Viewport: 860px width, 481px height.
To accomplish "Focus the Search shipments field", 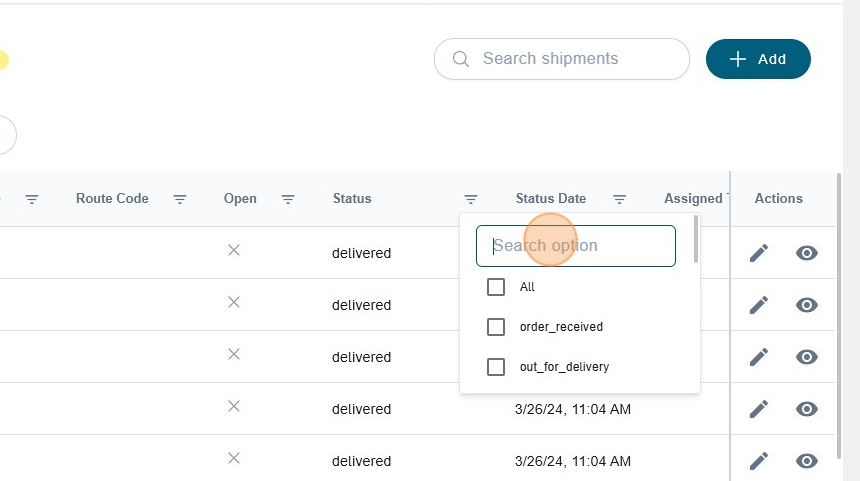I will click(575, 59).
